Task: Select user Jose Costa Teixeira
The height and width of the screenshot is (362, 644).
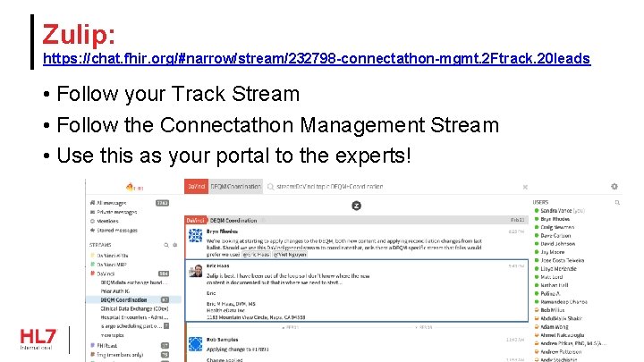Action: [563, 260]
